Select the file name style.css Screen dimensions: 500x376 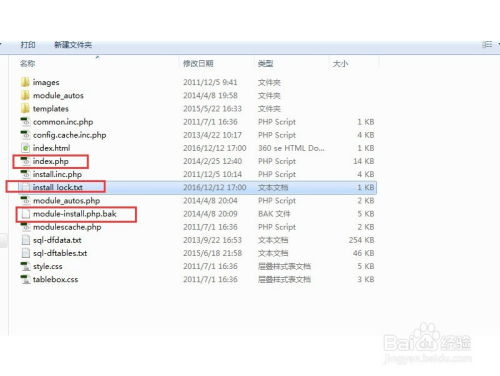point(48,266)
